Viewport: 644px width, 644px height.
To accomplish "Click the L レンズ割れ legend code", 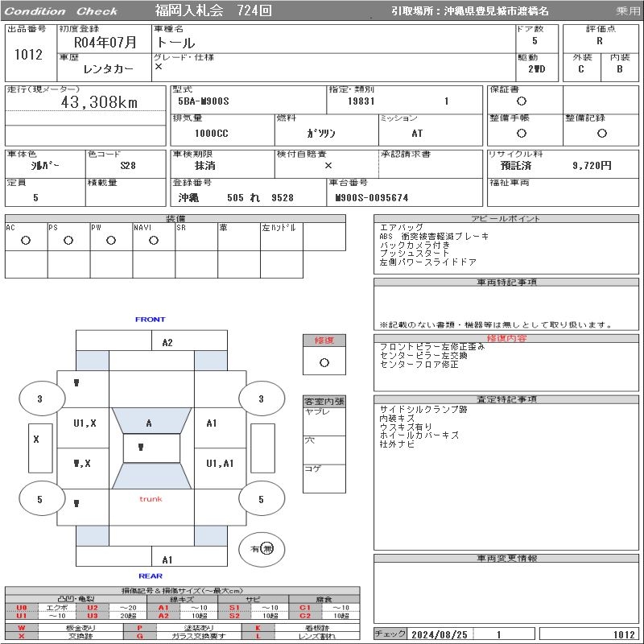I will click(x=258, y=636).
